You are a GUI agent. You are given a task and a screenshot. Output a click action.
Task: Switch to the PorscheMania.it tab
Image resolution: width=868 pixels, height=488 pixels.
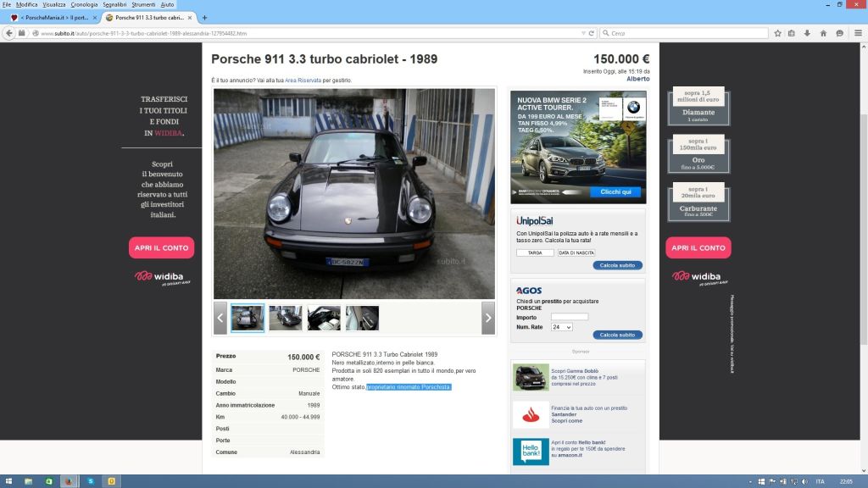tap(53, 18)
